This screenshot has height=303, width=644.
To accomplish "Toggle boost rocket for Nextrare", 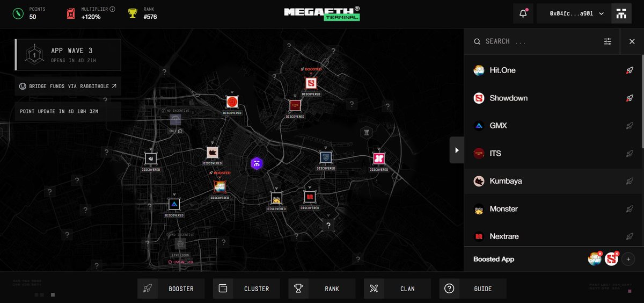I will tap(630, 236).
